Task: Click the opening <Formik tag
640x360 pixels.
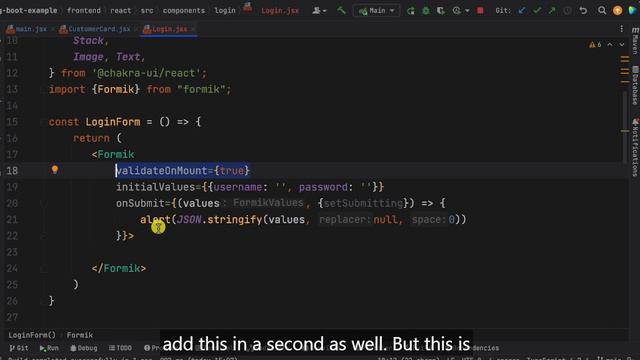Action: click(x=113, y=154)
